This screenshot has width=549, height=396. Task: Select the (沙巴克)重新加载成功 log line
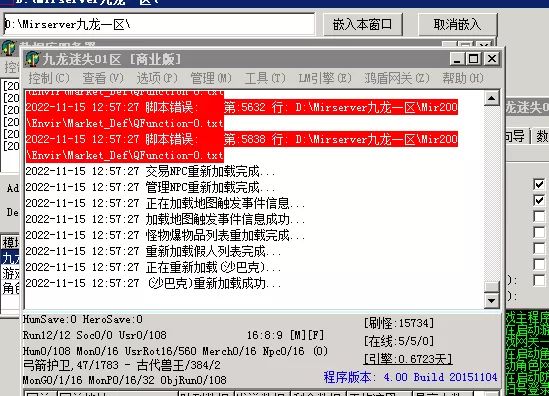click(x=153, y=283)
